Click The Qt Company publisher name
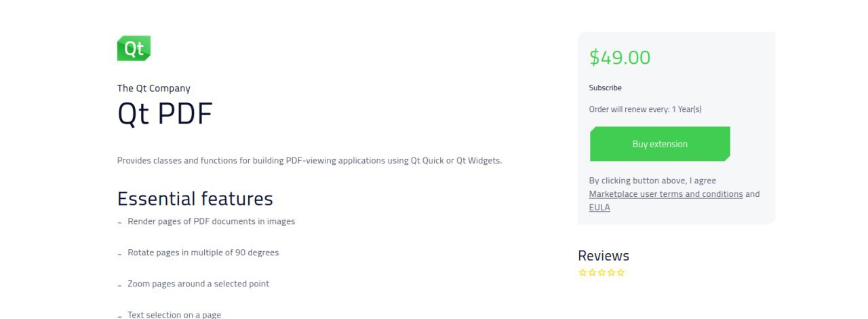 point(154,88)
